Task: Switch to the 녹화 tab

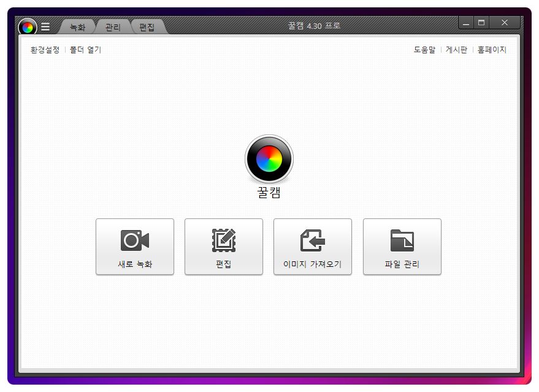Action: point(77,27)
